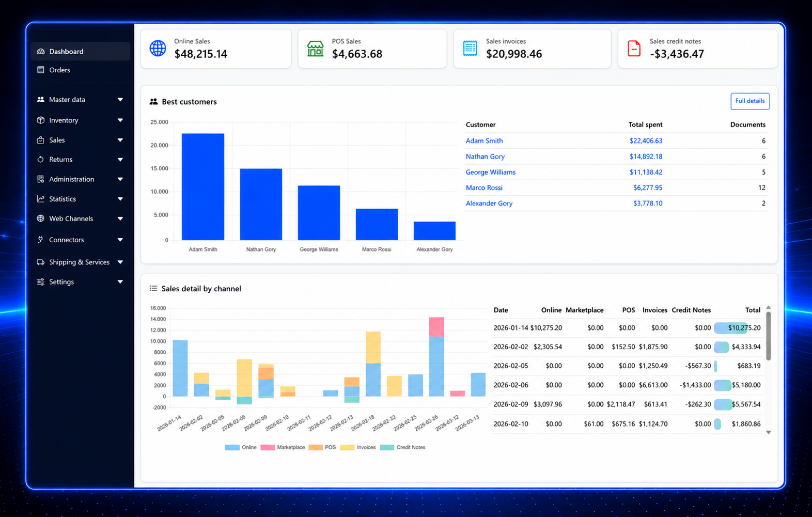This screenshot has height=517, width=812.
Task: Click the Settings sliders icon
Action: click(x=41, y=282)
